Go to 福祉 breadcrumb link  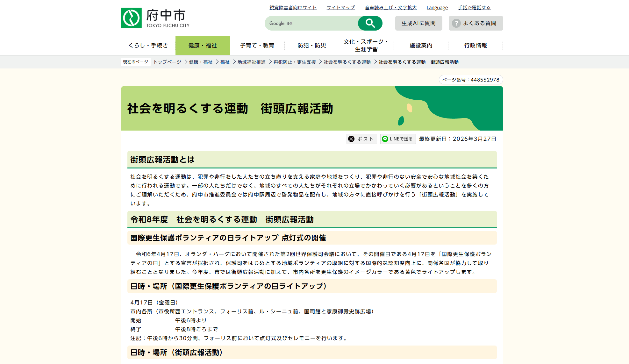pos(225,62)
